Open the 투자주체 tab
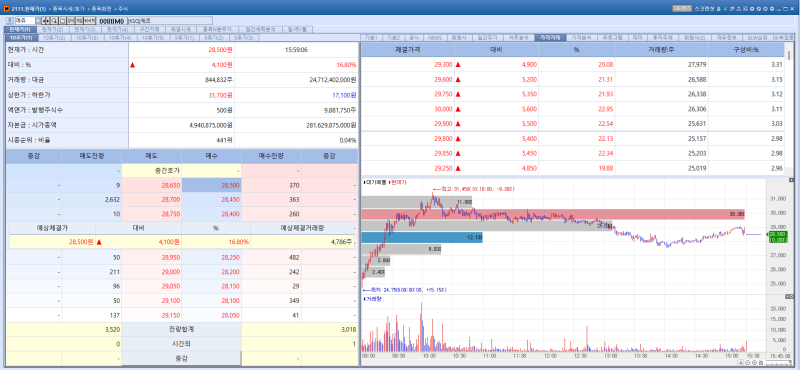This screenshot has height=370, width=800. click(x=663, y=38)
